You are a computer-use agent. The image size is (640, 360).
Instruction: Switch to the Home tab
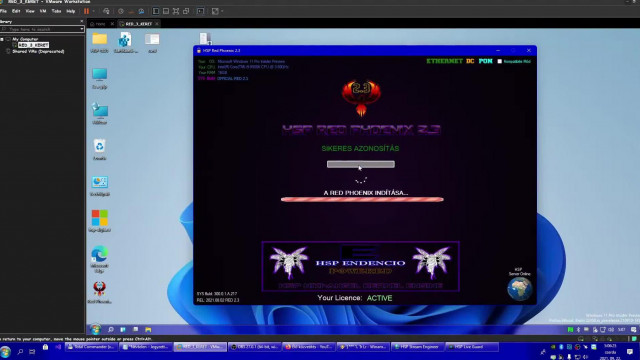(98, 24)
